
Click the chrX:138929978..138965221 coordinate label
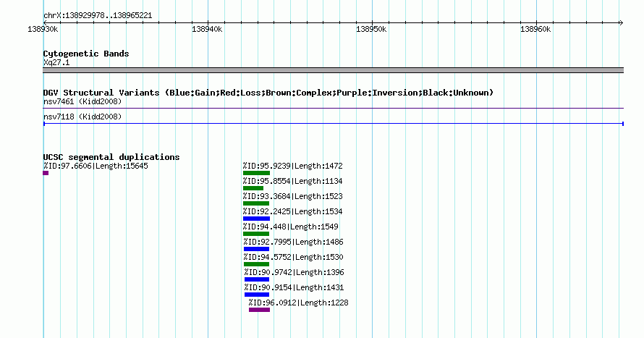point(98,16)
